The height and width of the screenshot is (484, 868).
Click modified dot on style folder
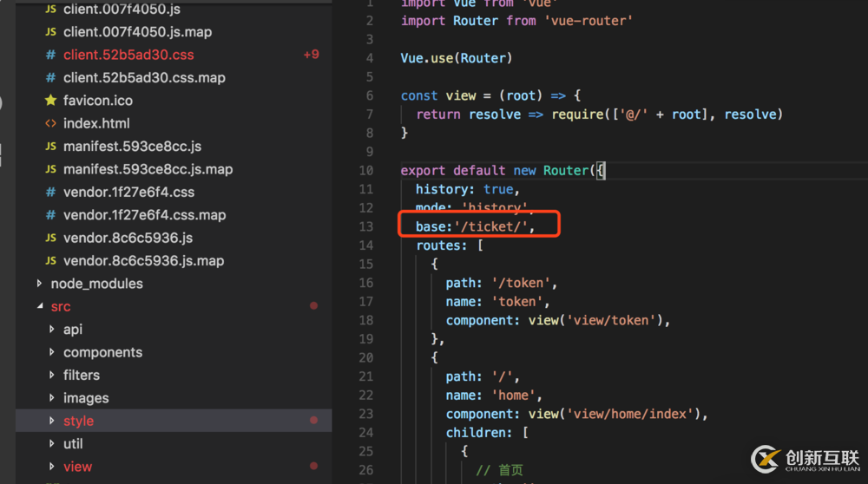(x=314, y=421)
